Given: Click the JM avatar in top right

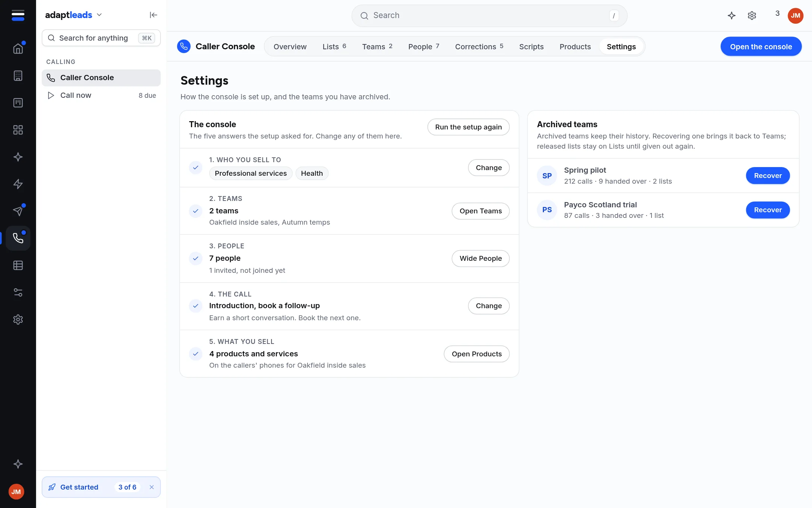Looking at the screenshot, I should coord(795,15).
